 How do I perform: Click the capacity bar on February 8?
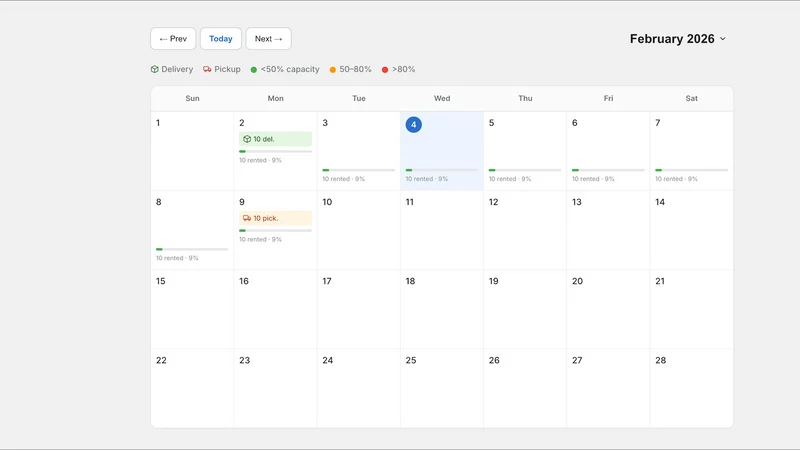coord(192,249)
